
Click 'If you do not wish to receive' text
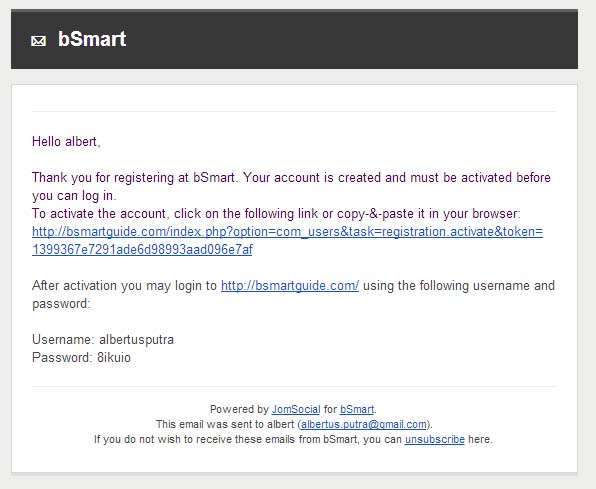pos(247,439)
